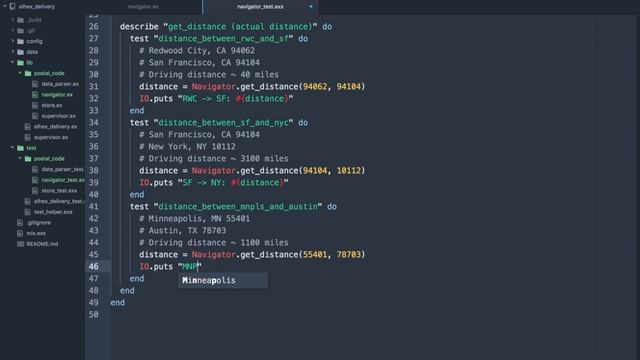Expand the data folder chevron
640x360 pixels.
click(13, 52)
